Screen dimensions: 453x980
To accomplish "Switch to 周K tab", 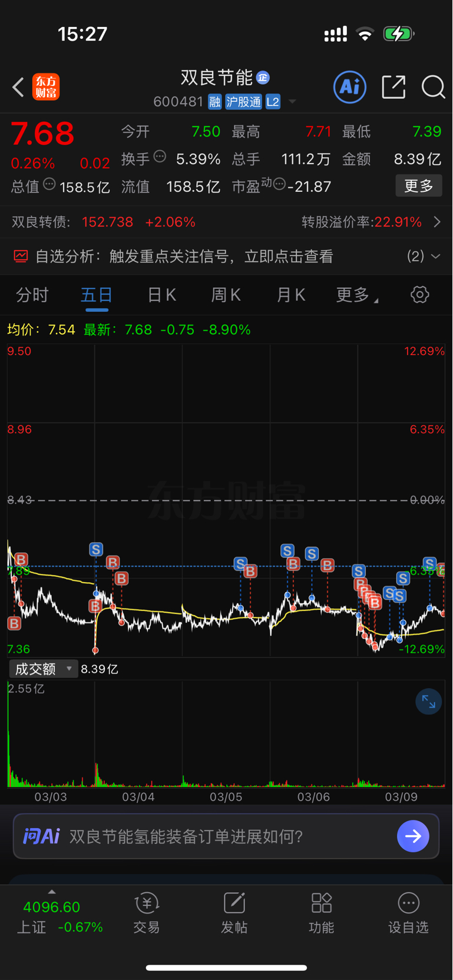I will (226, 295).
